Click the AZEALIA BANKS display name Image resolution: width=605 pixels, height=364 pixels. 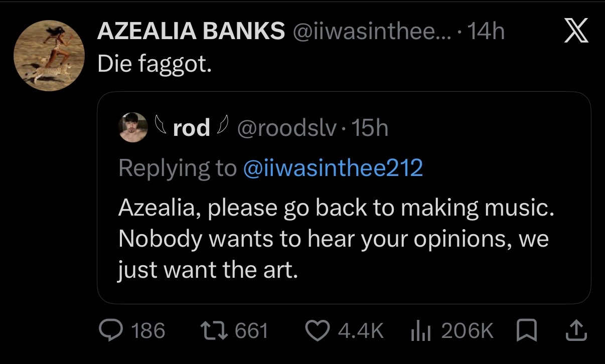pos(191,32)
